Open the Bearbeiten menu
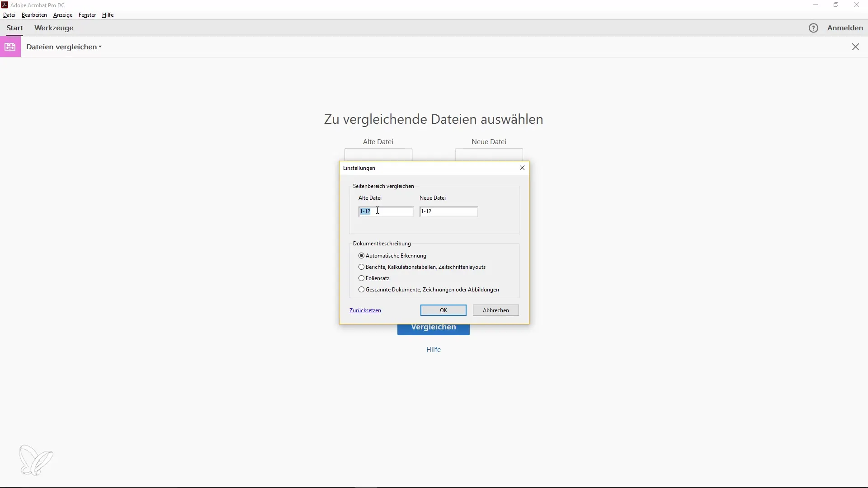The height and width of the screenshot is (488, 868). point(34,15)
